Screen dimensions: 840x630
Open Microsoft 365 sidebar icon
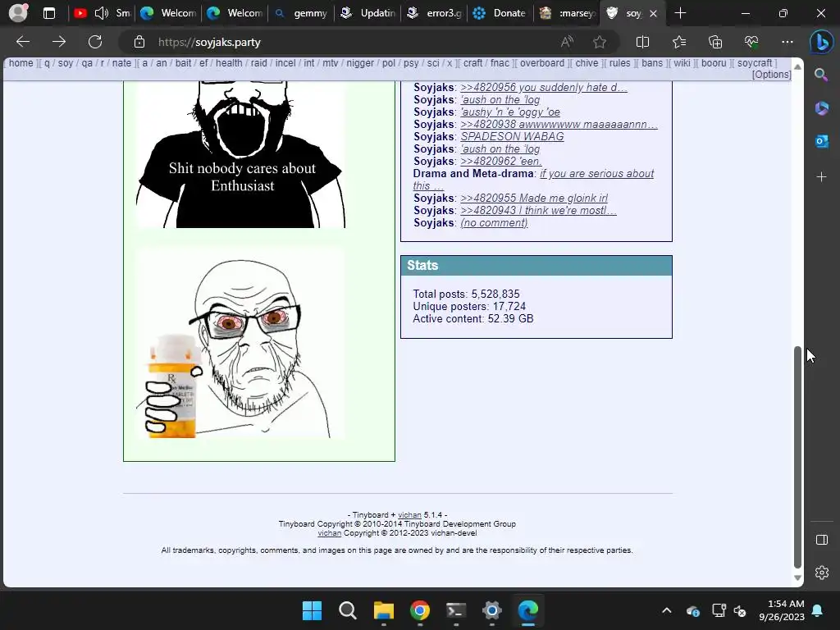coord(821,108)
